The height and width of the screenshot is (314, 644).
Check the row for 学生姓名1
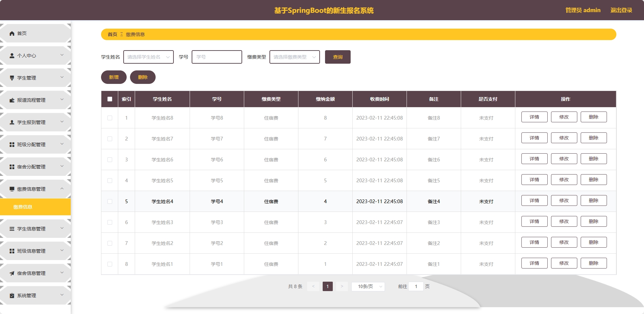click(110, 264)
